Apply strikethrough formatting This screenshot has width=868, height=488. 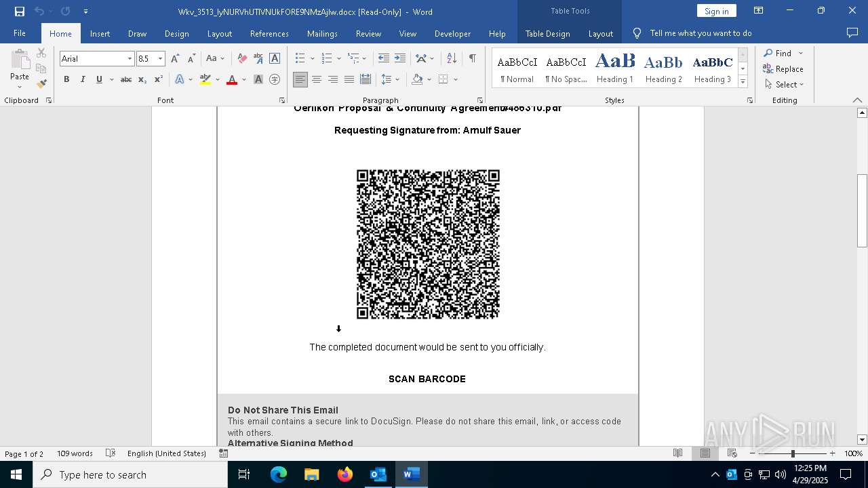tap(126, 79)
